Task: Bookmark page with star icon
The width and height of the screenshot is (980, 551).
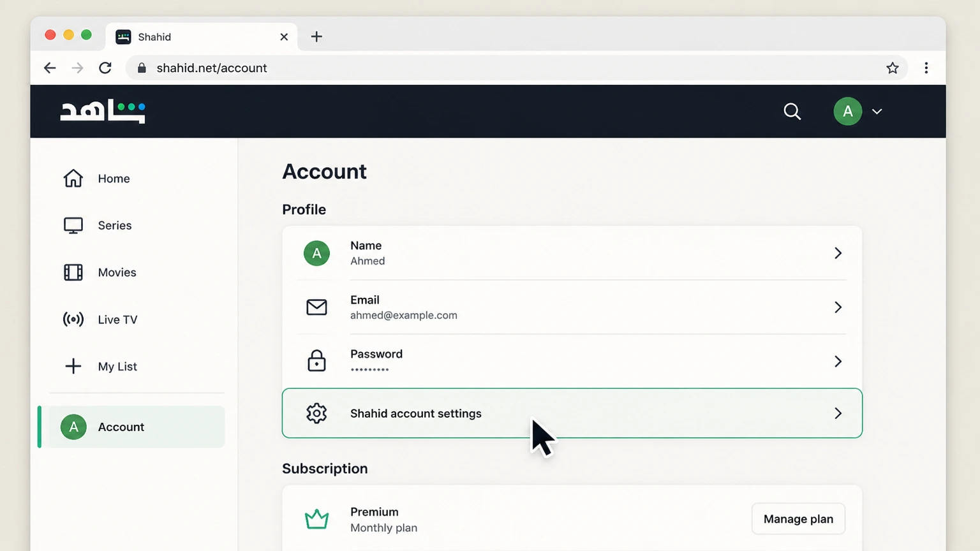Action: tap(893, 68)
